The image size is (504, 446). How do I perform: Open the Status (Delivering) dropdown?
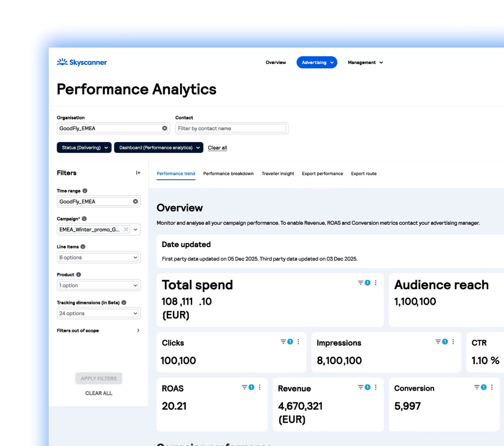84,148
